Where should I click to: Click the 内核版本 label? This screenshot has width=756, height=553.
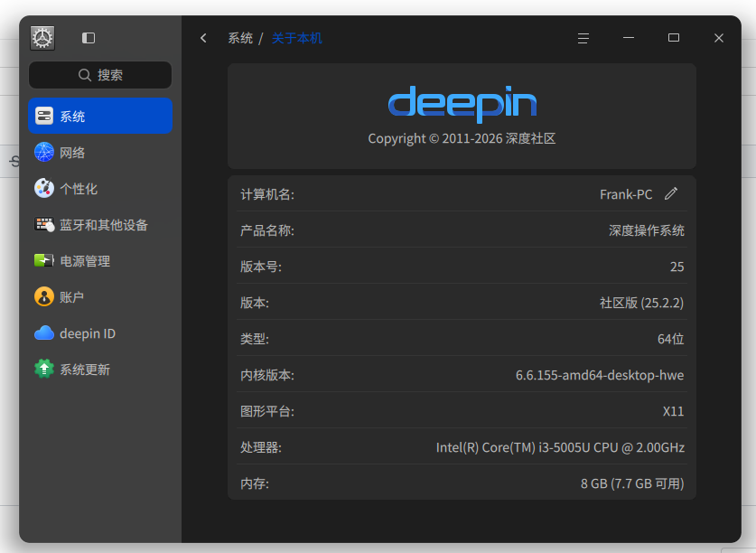tap(267, 375)
